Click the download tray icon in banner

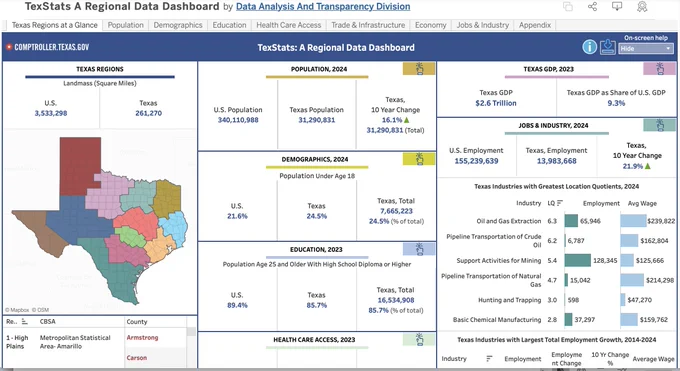tap(608, 47)
